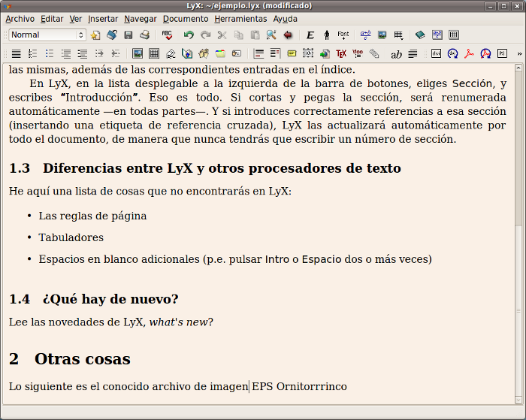Redo the last undone action

pyautogui.click(x=205, y=35)
